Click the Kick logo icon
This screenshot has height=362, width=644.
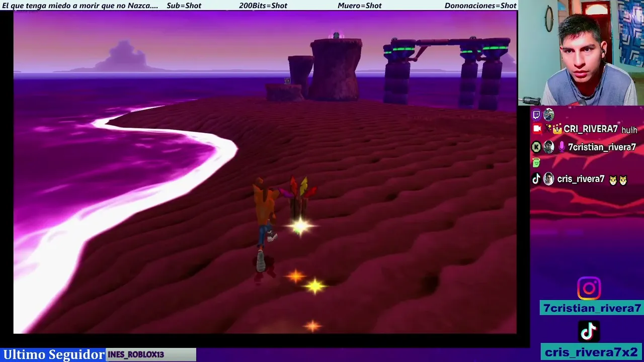click(536, 147)
